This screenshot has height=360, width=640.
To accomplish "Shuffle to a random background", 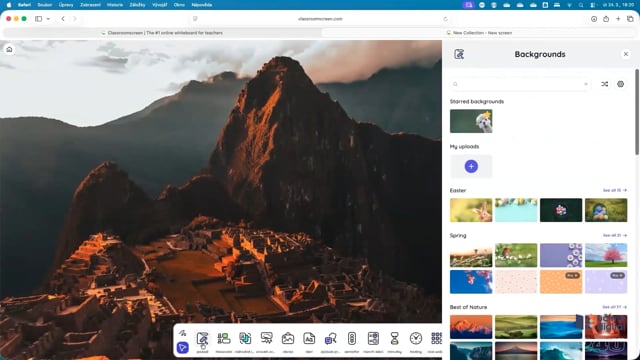I will click(x=604, y=84).
